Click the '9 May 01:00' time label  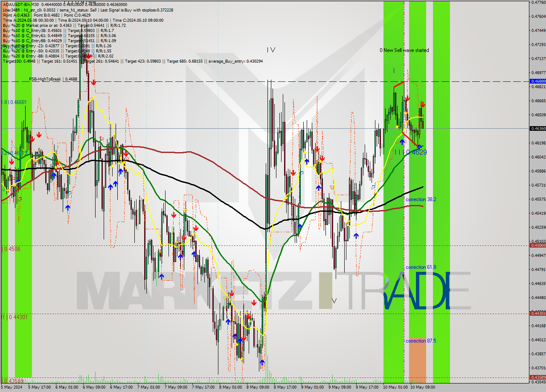(313, 387)
